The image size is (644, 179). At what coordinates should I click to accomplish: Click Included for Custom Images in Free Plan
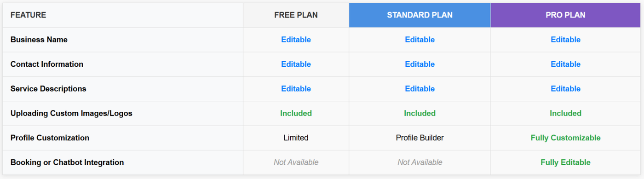pos(296,113)
